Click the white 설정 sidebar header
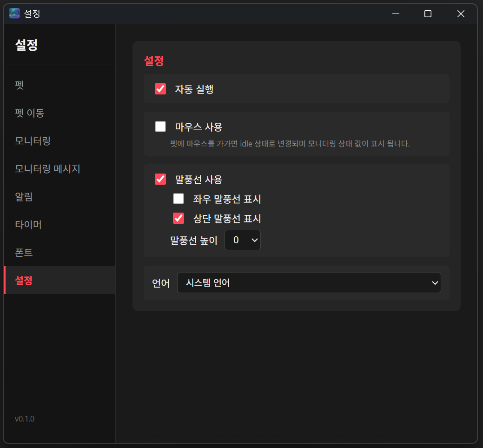 point(26,45)
